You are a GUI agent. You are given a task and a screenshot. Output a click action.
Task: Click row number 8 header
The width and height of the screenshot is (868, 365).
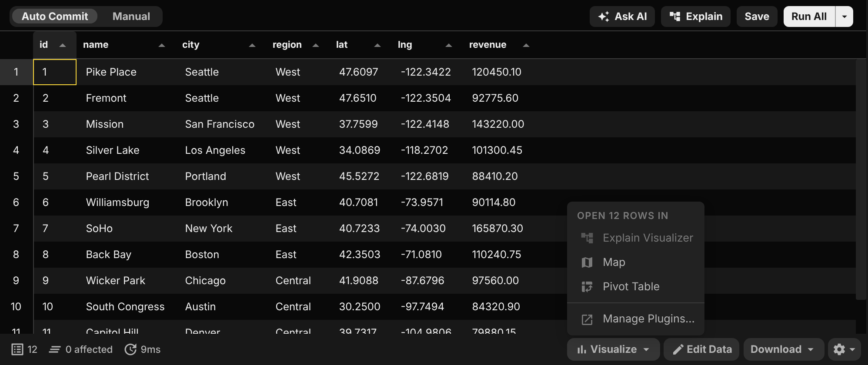click(16, 255)
